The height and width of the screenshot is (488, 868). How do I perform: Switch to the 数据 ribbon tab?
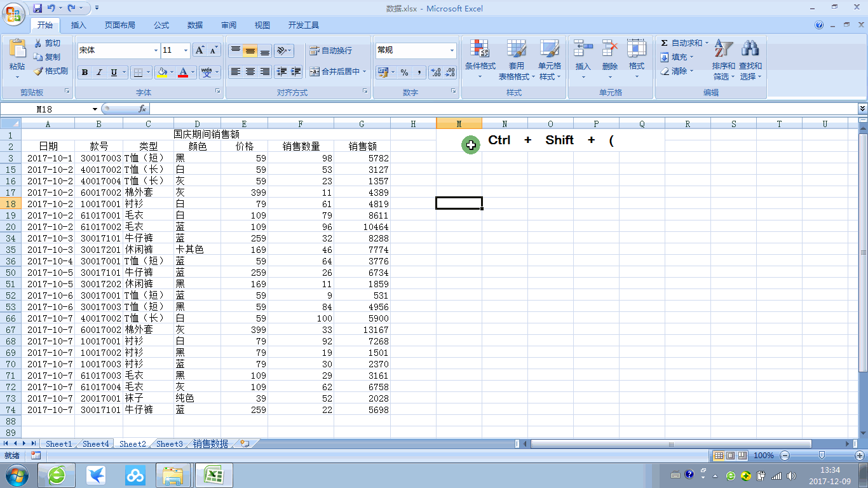[x=195, y=25]
